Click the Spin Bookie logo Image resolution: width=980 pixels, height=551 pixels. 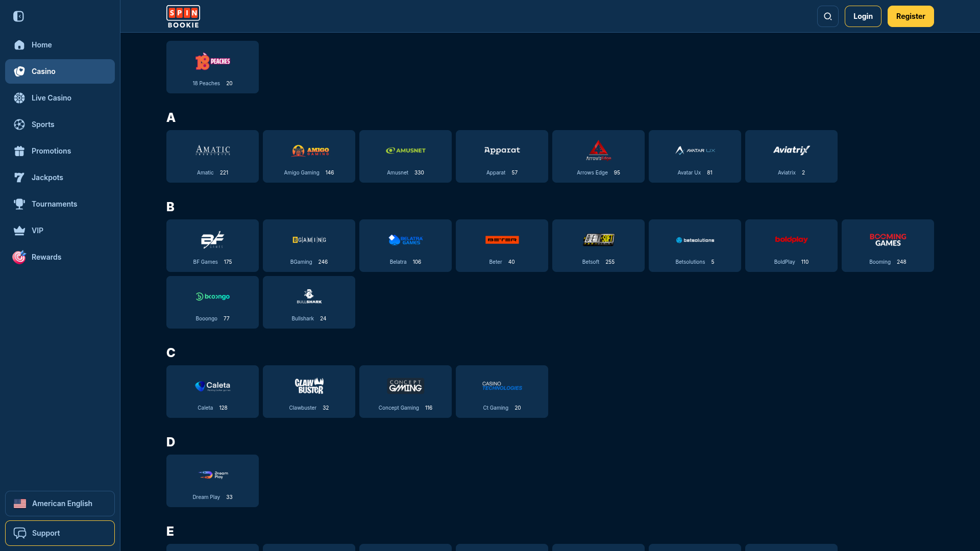pyautogui.click(x=183, y=16)
